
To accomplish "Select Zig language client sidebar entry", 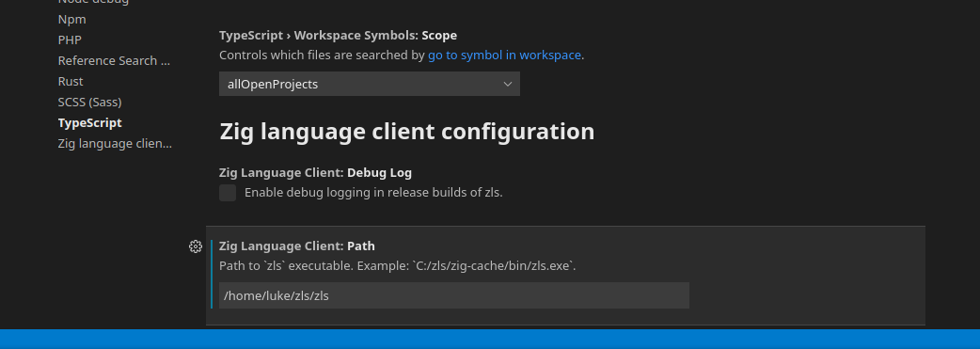I will (115, 144).
